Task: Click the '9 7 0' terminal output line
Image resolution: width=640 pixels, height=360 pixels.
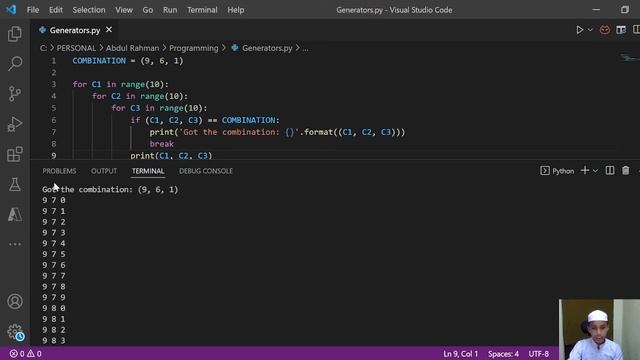Action: coord(53,200)
